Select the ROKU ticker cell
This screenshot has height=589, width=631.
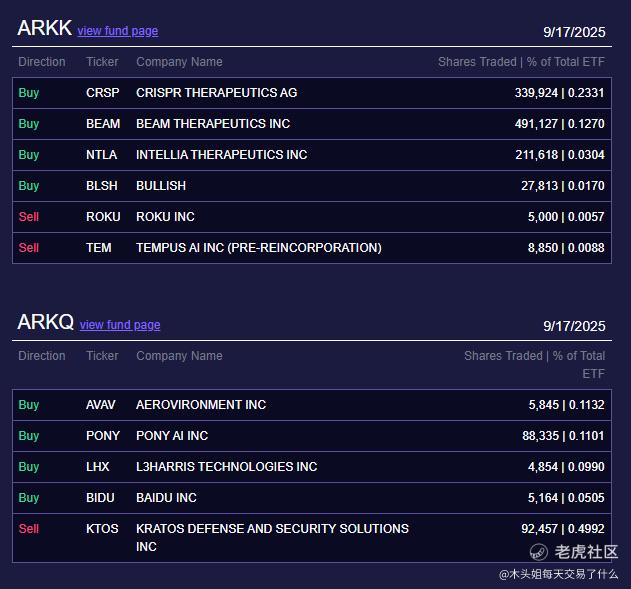click(103, 217)
